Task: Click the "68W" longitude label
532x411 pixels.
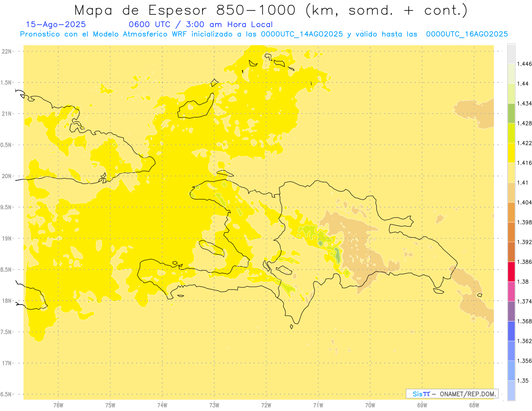Action: [x=474, y=405]
